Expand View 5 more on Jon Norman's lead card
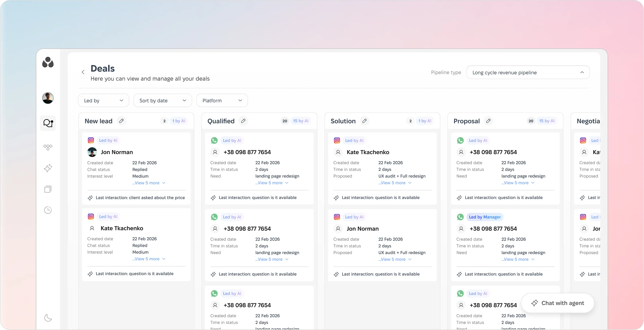The width and height of the screenshot is (644, 330). click(149, 183)
